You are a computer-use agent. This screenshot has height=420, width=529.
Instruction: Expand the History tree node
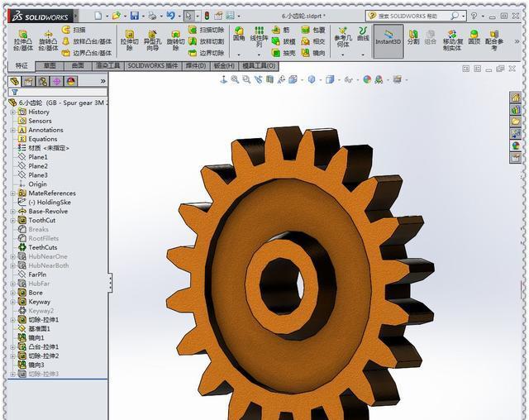(x=12, y=112)
